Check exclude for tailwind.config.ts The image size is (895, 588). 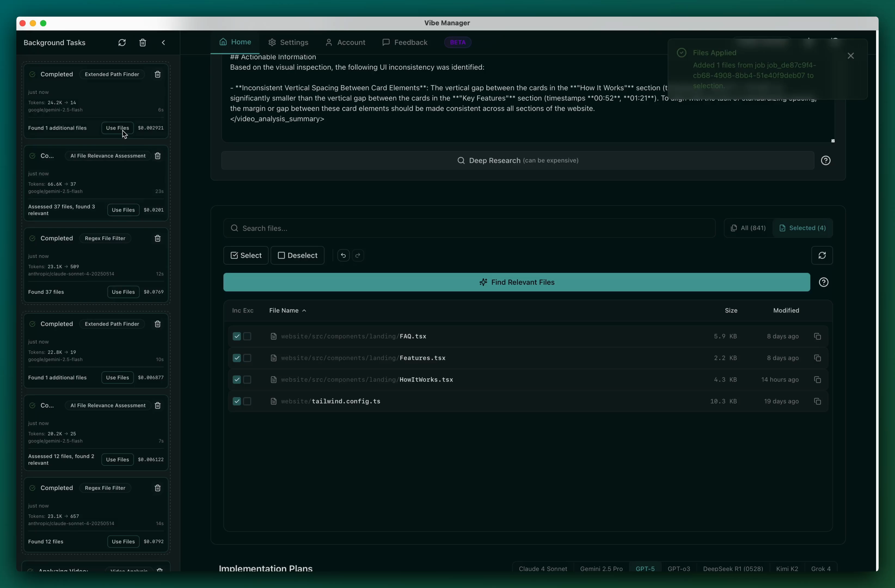coord(247,402)
